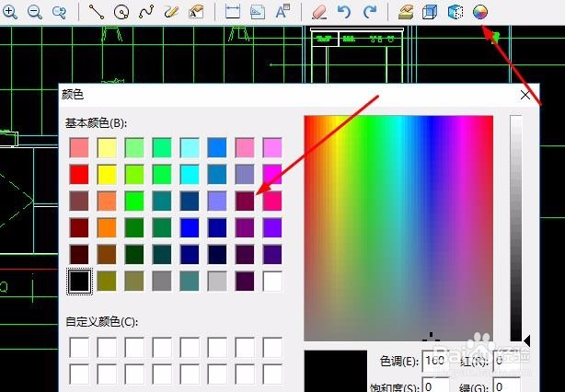565x392 pixels.
Task: Click the zoom in magnifier icon
Action: point(10,12)
